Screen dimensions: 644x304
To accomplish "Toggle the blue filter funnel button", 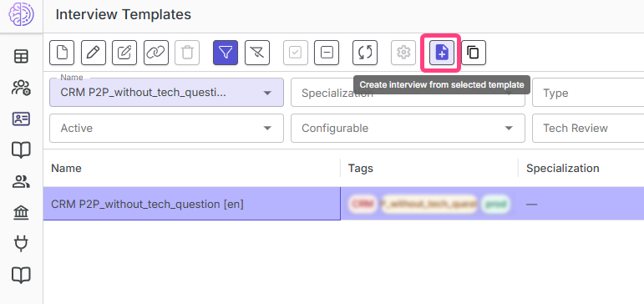I will coord(226,53).
